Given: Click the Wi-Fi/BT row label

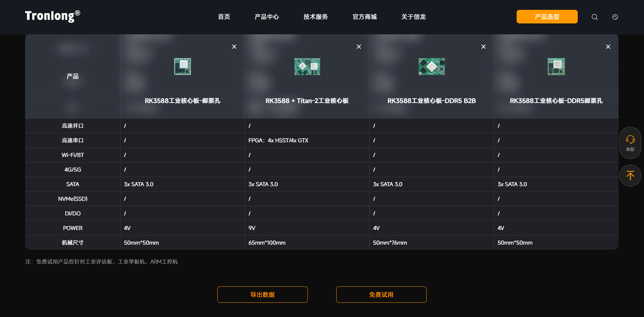Looking at the screenshot, I should click(73, 155).
